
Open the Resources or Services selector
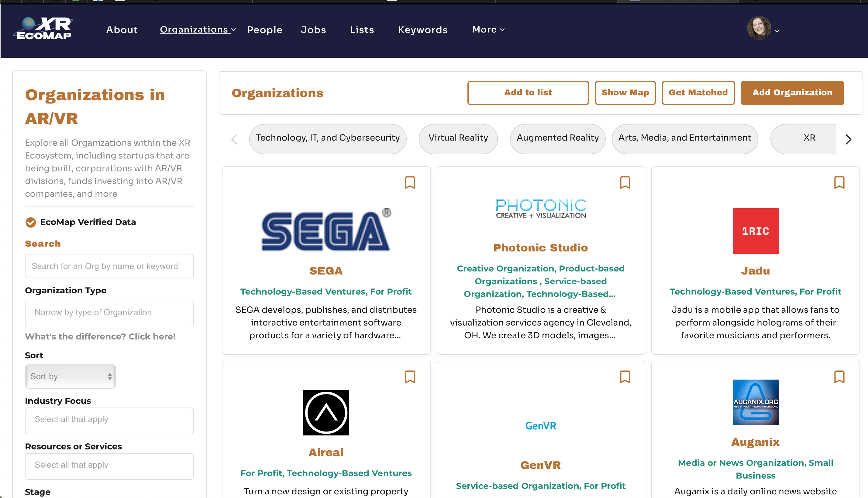pyautogui.click(x=109, y=466)
